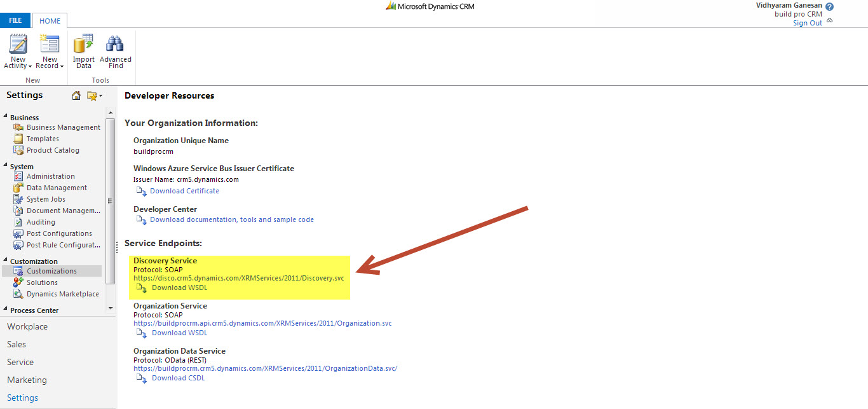Open the favorites star dropdown in sidebar
868x409 pixels.
click(x=95, y=95)
